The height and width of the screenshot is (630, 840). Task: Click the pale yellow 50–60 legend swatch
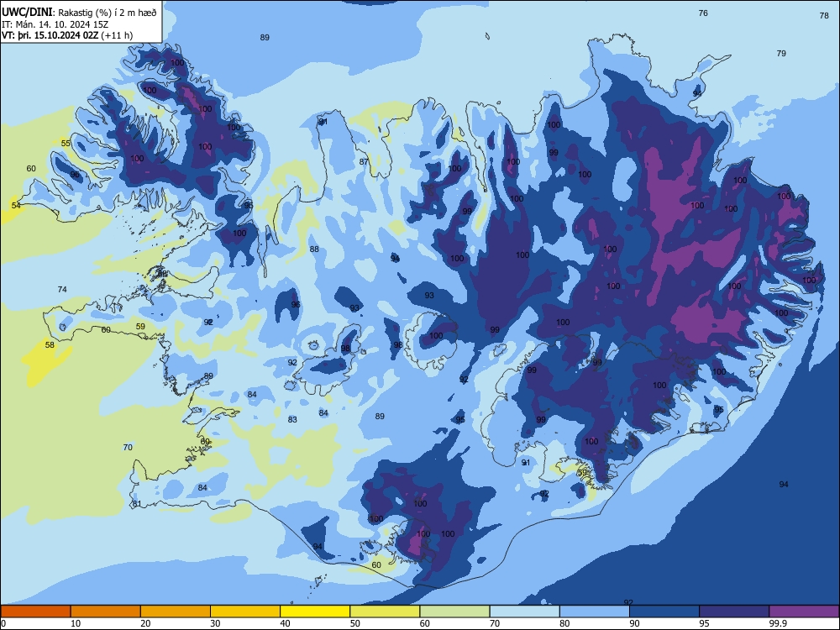point(385,612)
